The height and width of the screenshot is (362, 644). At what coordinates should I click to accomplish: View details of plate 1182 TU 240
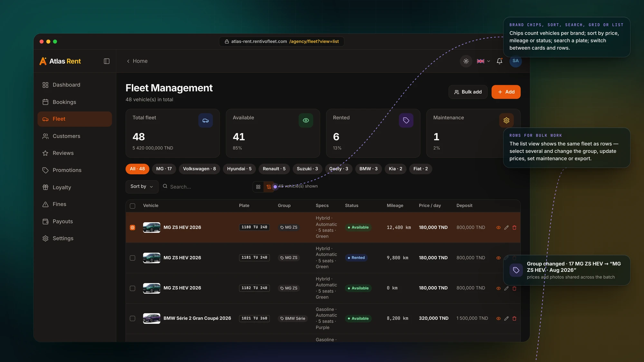coord(498,288)
